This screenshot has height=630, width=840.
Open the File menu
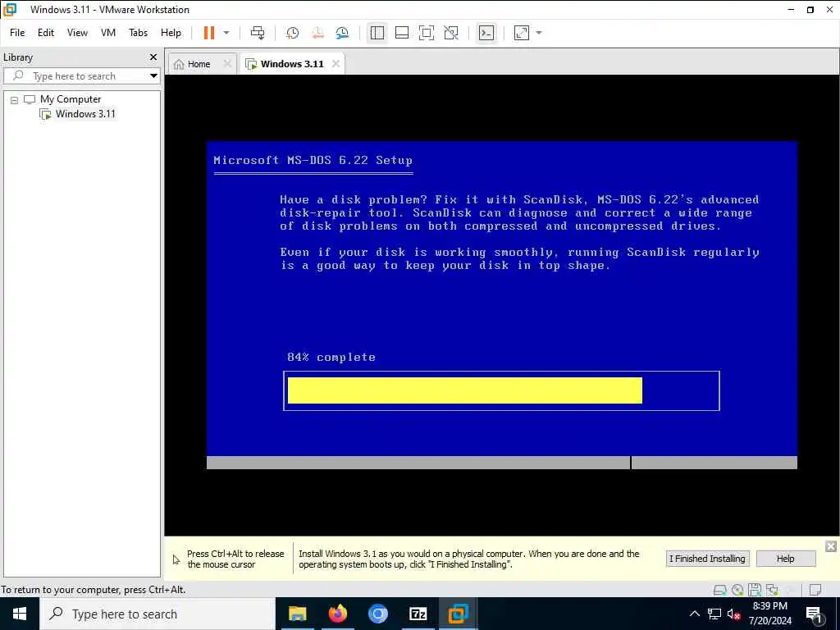coord(17,33)
